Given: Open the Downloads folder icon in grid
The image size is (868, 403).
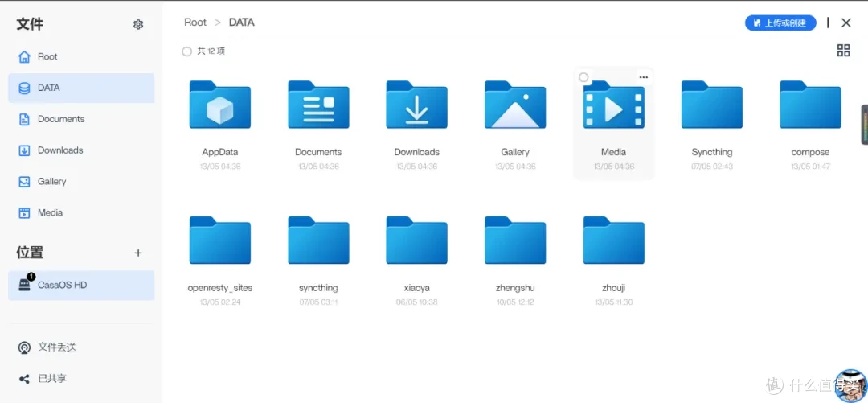Looking at the screenshot, I should click(417, 105).
